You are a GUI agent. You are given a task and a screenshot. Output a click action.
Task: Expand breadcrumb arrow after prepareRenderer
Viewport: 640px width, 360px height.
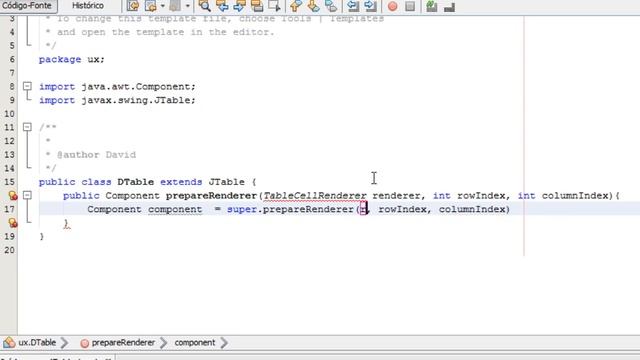(164, 342)
